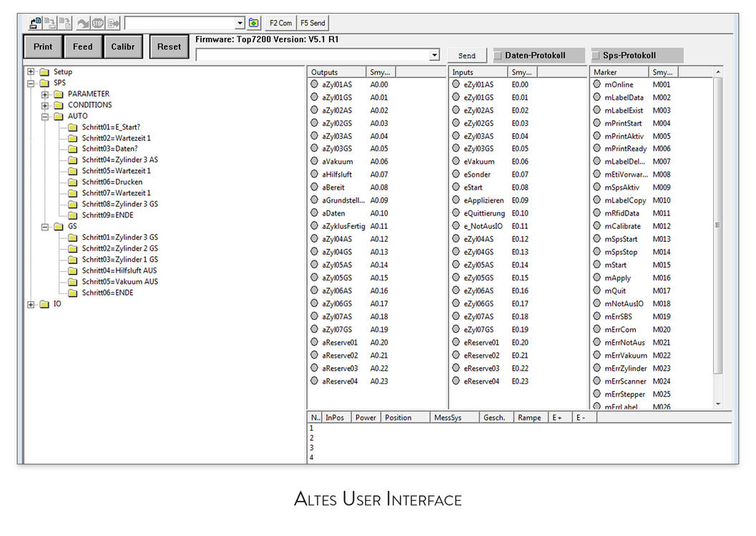This screenshot has height=536, width=756.
Task: Enable the Sps-Protokoll checkbox
Action: (x=596, y=56)
